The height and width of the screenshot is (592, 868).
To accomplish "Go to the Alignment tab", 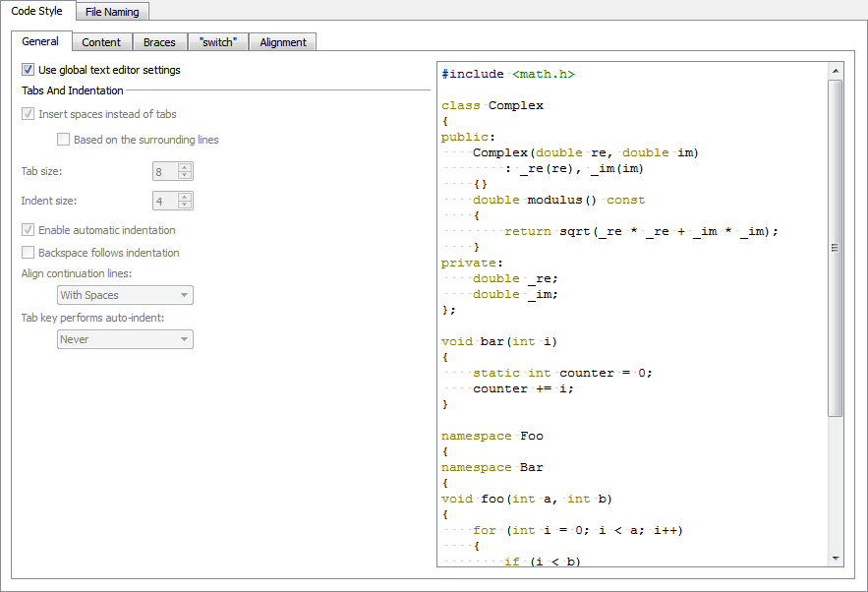I will [283, 42].
